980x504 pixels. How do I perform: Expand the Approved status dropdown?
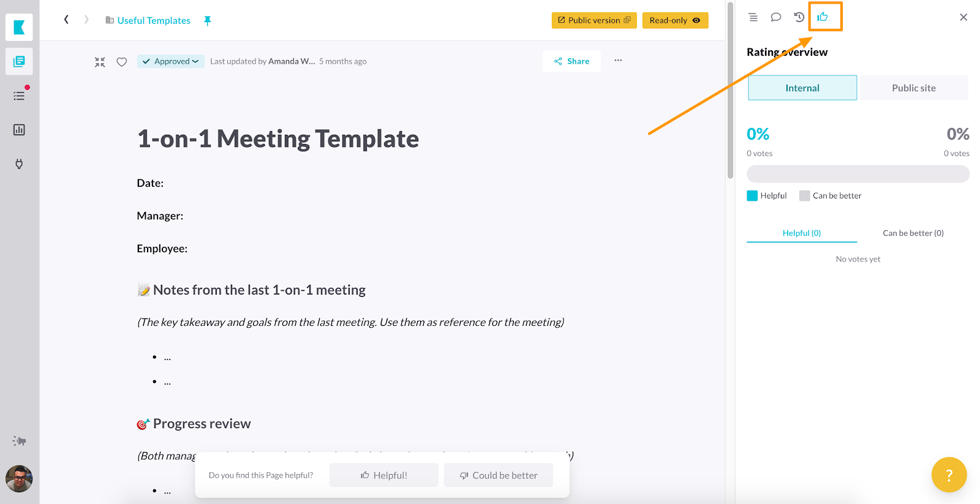pos(171,61)
